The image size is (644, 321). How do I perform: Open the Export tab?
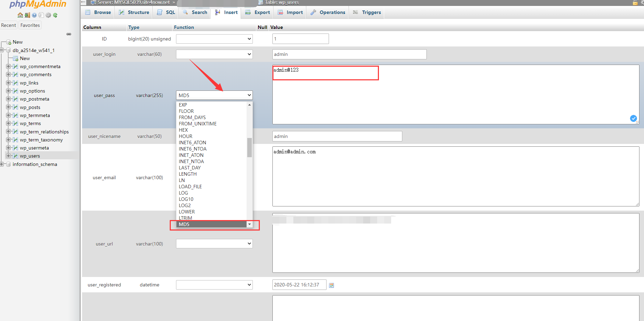tap(258, 12)
